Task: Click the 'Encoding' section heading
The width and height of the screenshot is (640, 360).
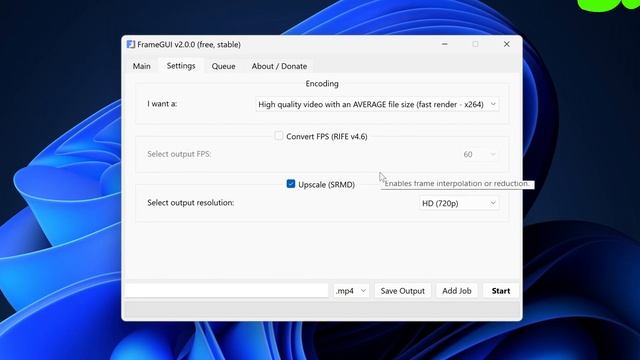Action: tap(322, 84)
